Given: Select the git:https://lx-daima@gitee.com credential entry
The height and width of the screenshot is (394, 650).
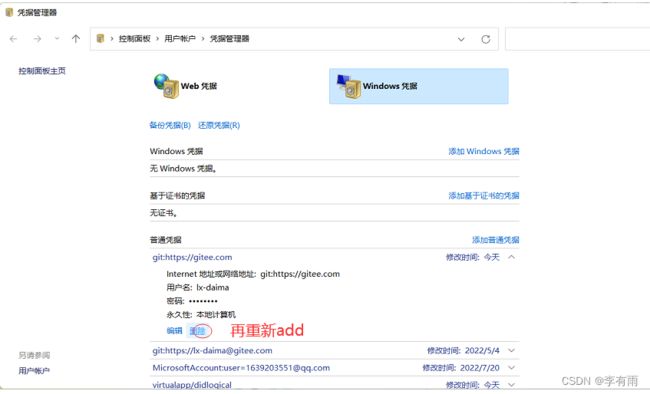Looking at the screenshot, I should (x=212, y=350).
